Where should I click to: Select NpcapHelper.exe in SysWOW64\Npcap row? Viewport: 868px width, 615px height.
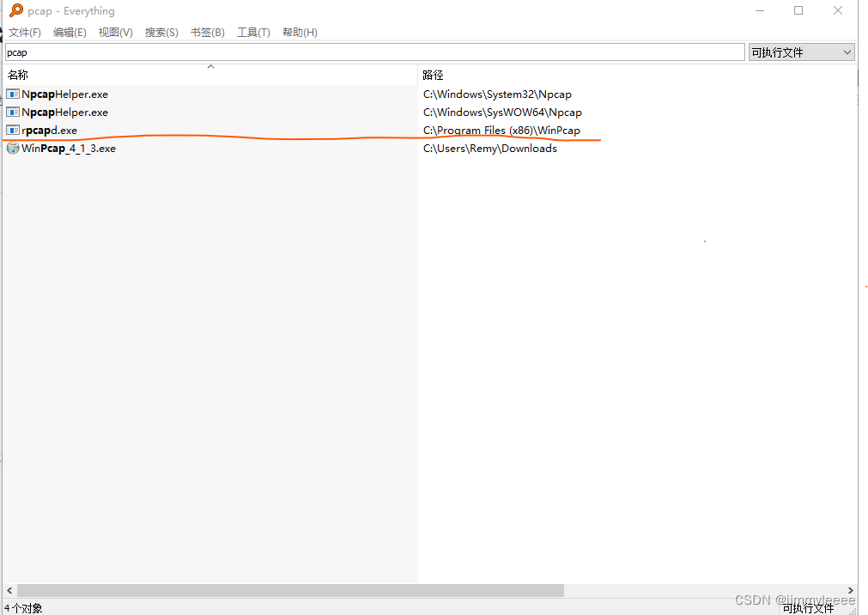64,112
